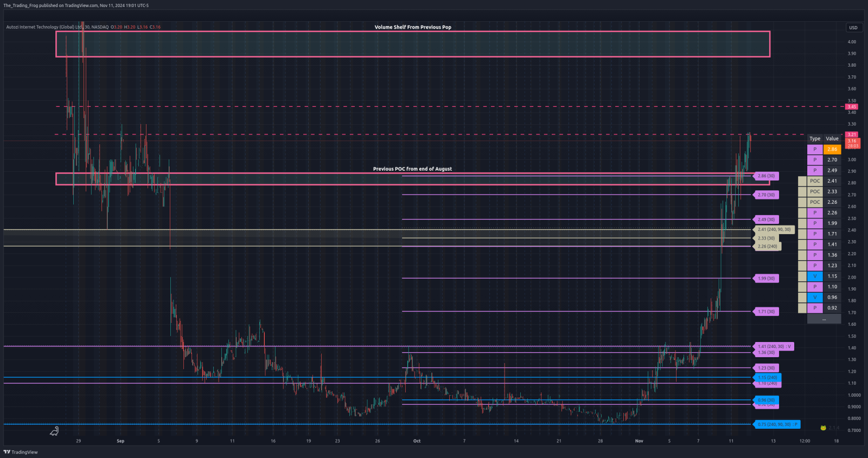Click the 'Volume Shelf From Previous Pop' label
Screen dimensions: 868x458
pos(413,27)
